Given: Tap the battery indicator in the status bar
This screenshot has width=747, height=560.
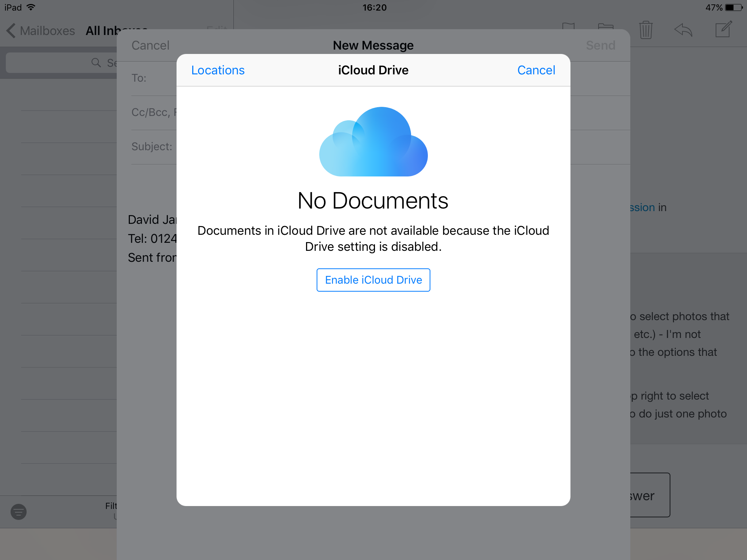Looking at the screenshot, I should [x=734, y=7].
